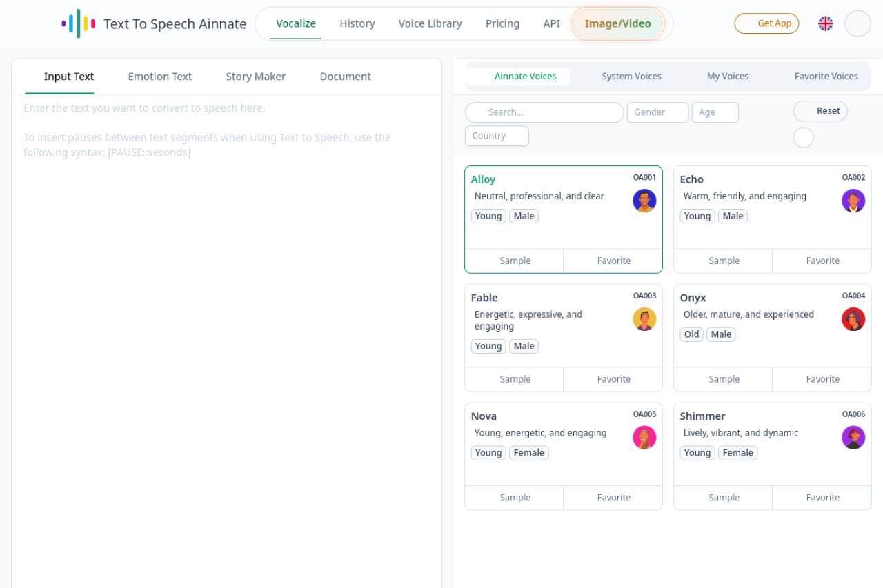This screenshot has width=883, height=588.
Task: Reset the voice filters
Action: coord(820,111)
